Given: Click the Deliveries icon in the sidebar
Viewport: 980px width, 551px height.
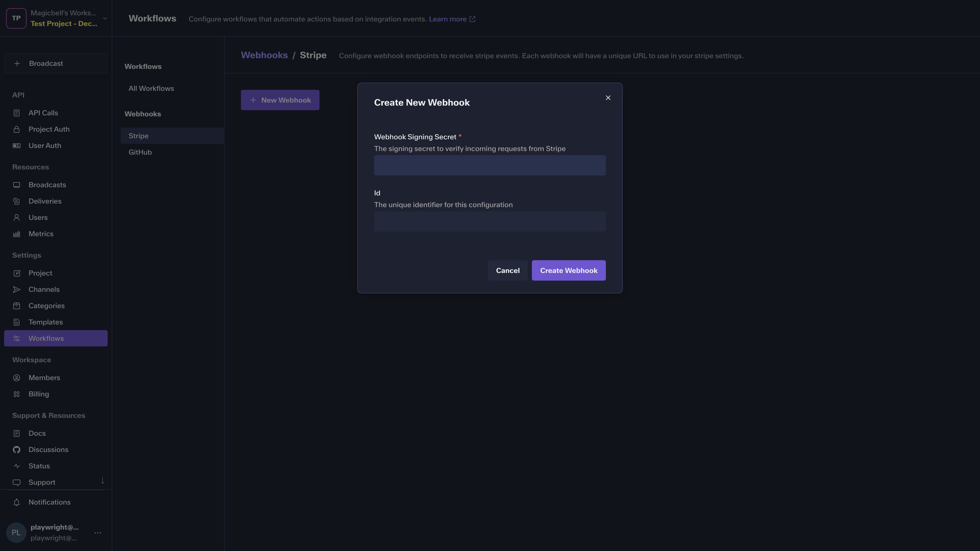Looking at the screenshot, I should click(17, 201).
